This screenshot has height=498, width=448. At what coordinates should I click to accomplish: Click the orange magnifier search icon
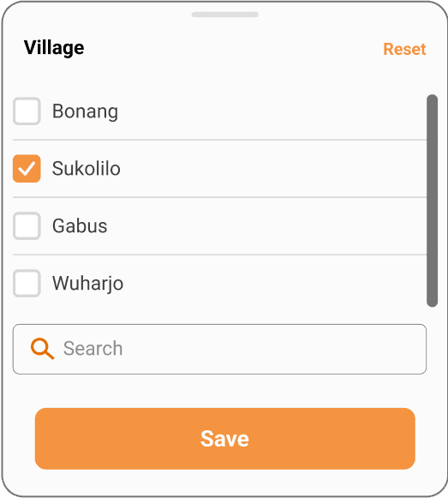(42, 348)
